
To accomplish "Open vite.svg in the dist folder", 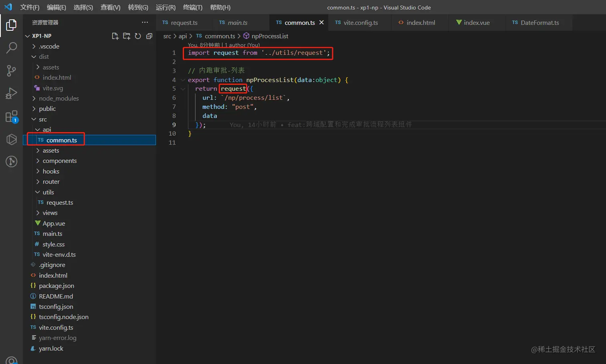I will point(90,88).
